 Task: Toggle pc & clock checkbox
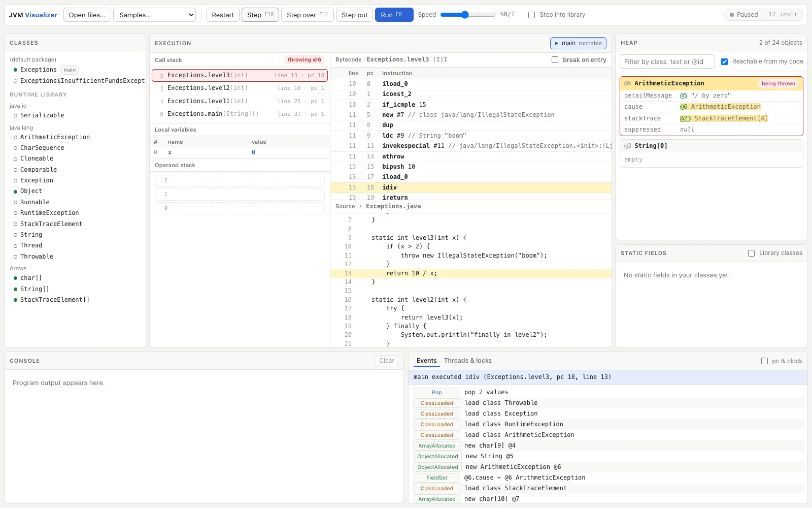click(764, 361)
